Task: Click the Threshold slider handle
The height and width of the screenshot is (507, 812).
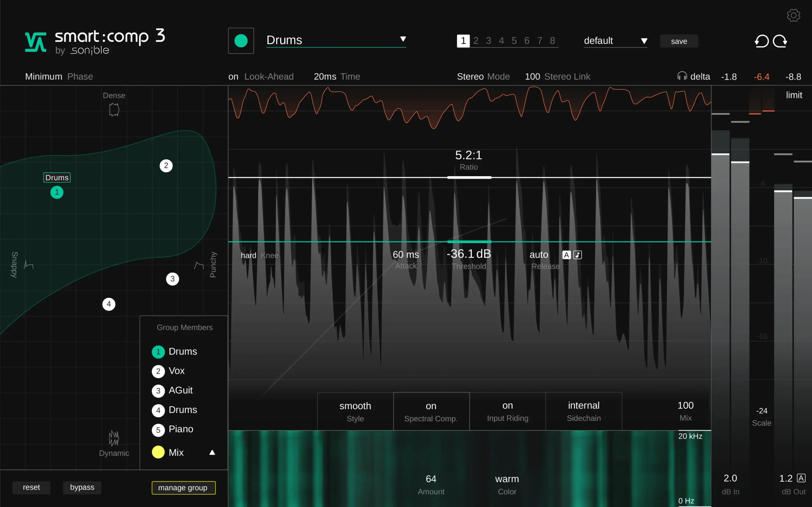Action: pyautogui.click(x=469, y=241)
